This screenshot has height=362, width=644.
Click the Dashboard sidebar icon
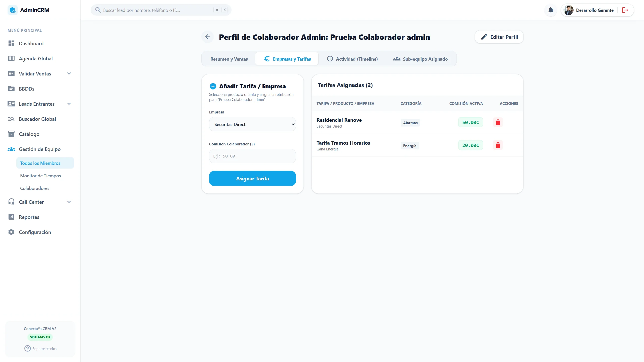point(11,43)
